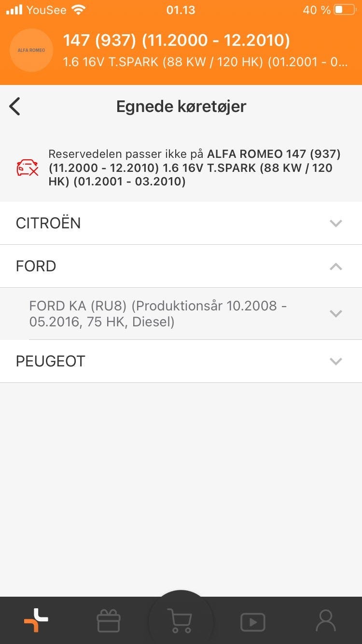Expand the CITROËN chevron

[x=335, y=223]
